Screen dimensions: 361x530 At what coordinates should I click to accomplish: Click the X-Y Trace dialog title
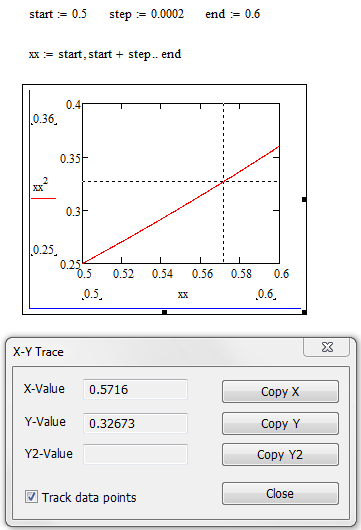coord(38,352)
